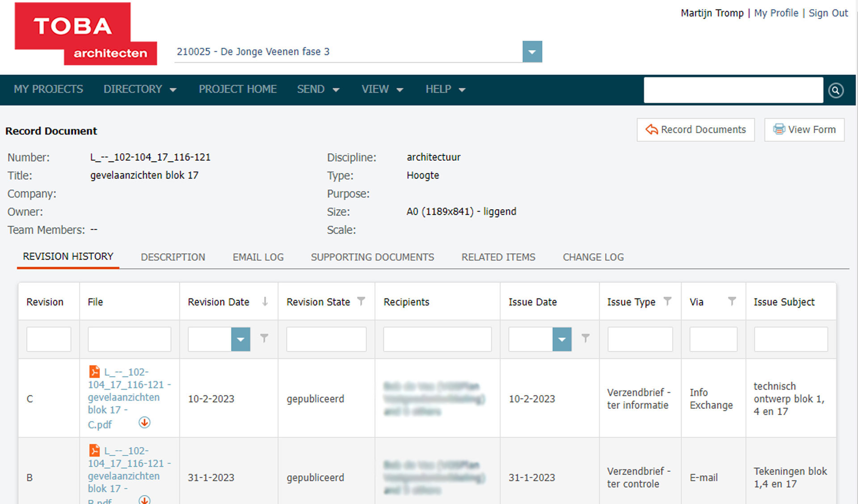The height and width of the screenshot is (504, 858).
Task: Click filter icon beside Issue Date input
Action: click(x=585, y=338)
